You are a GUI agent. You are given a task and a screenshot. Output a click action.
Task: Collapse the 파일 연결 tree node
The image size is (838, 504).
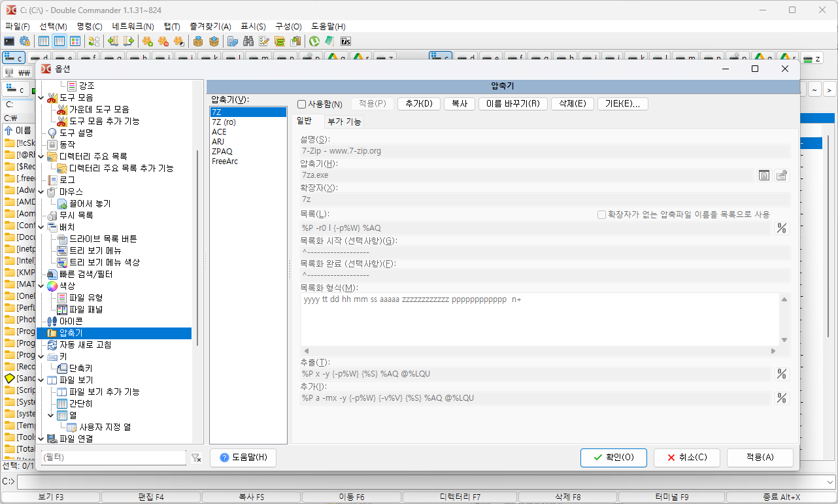pos(42,439)
